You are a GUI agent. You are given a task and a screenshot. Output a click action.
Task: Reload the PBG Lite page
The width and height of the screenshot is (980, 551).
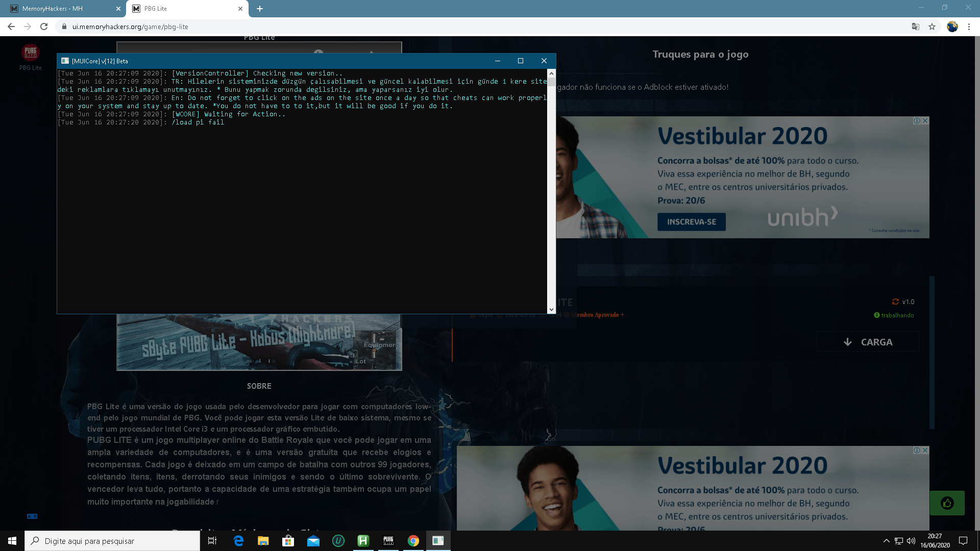(x=44, y=27)
